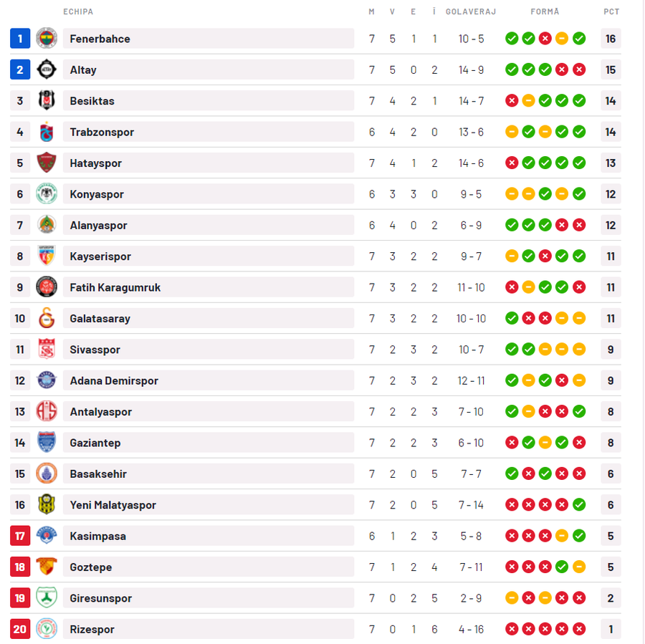Screen dimensions: 645x644
Task: Sort by the GOLAVERAJ column header
Action: click(471, 11)
